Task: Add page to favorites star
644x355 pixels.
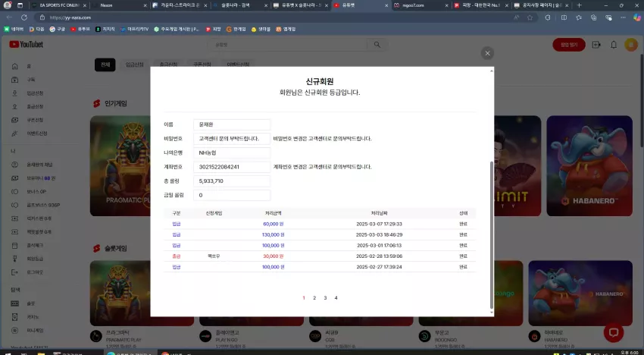Action: (530, 17)
